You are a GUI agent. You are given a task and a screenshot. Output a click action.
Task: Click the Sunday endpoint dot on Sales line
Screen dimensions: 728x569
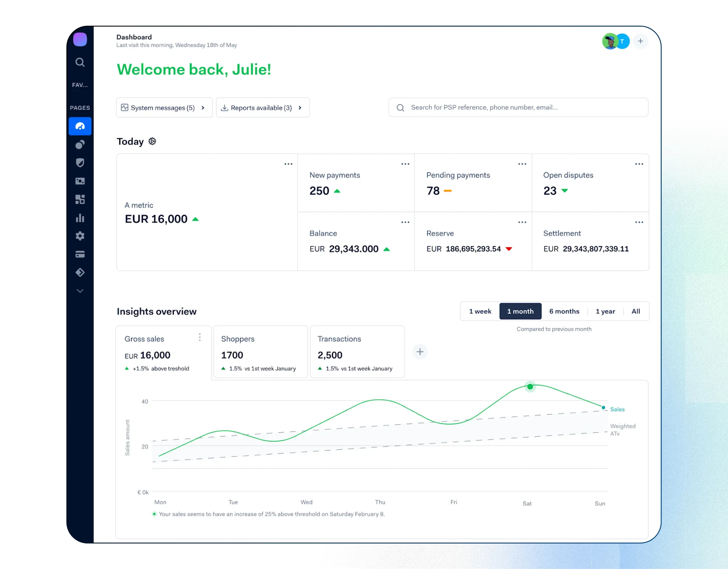point(603,408)
